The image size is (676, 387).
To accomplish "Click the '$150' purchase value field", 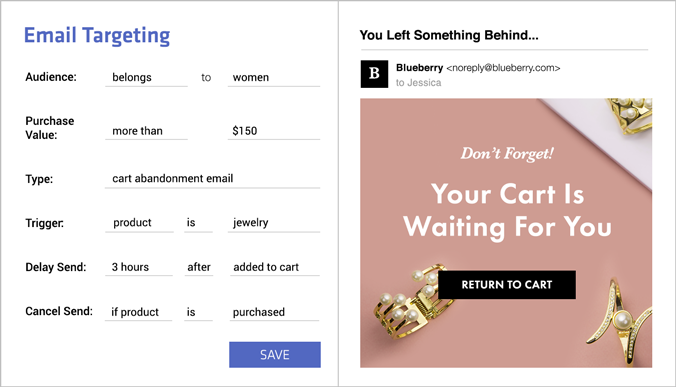I will pos(274,131).
